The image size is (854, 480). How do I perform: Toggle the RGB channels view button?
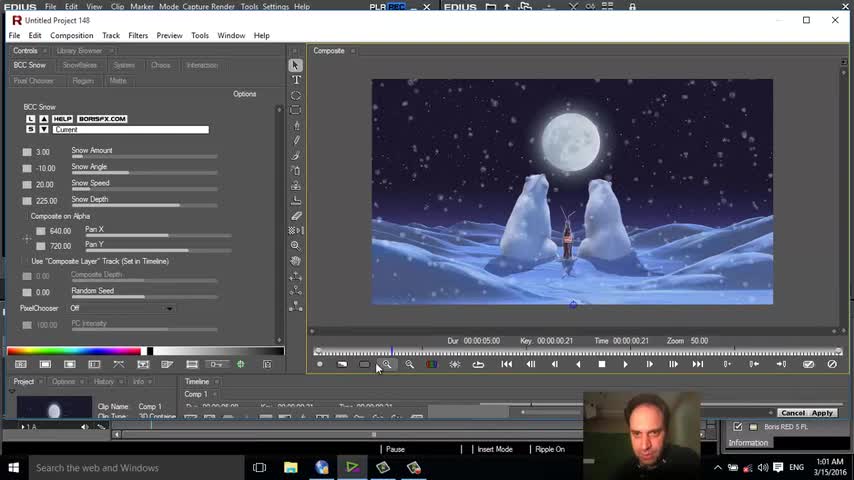pyautogui.click(x=431, y=364)
